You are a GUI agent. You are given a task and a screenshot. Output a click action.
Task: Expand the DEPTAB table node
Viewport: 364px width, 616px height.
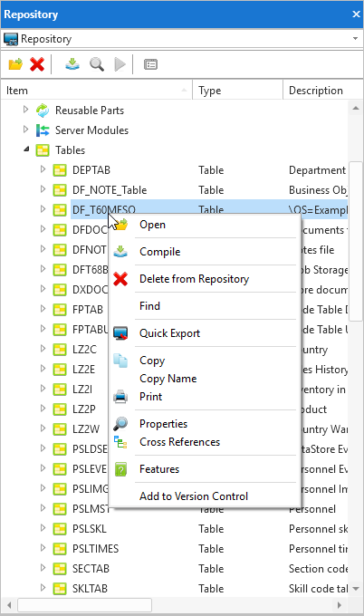(x=43, y=169)
